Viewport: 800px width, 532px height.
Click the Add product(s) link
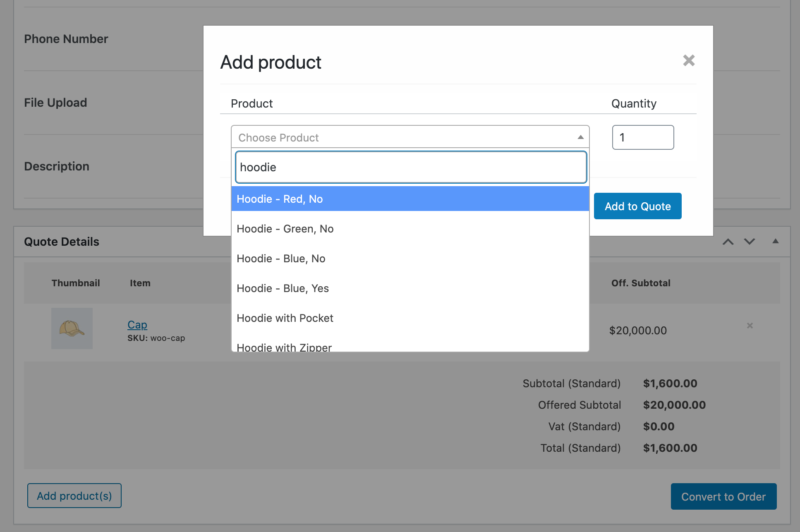coord(74,495)
